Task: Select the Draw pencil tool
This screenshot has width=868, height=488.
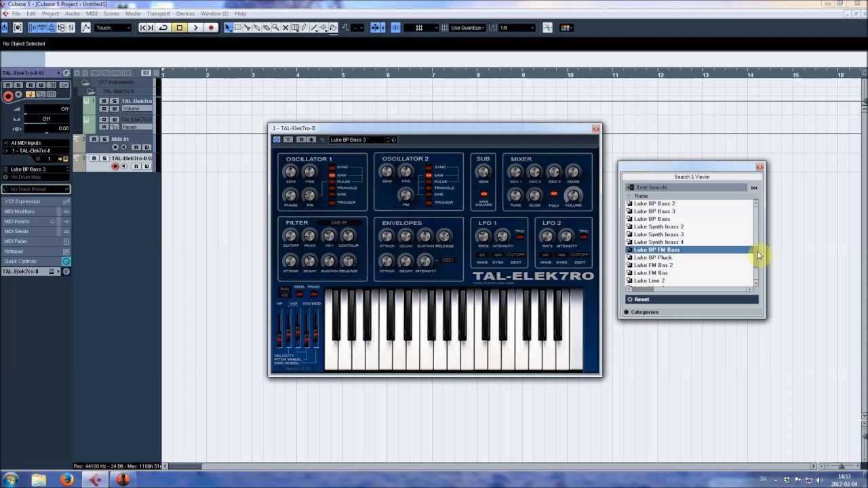Action: (304, 28)
